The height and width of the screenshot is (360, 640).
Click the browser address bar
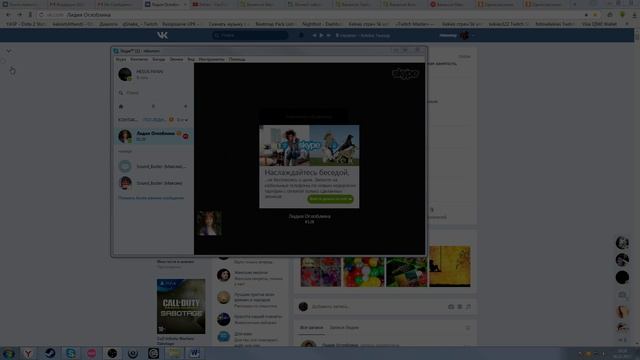coord(310,15)
